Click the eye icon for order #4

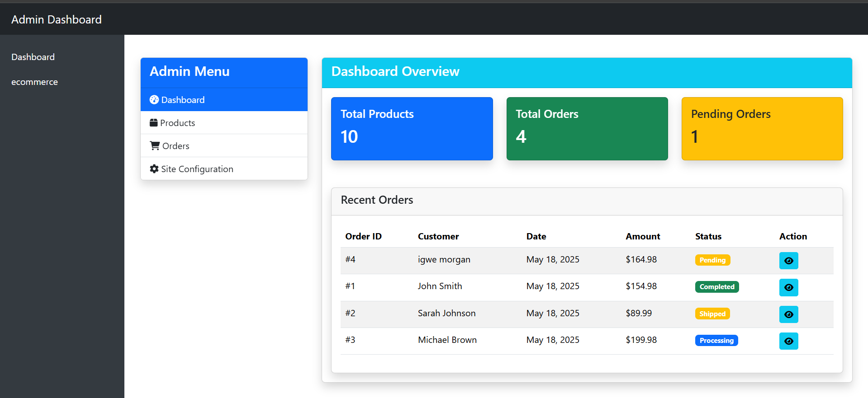pyautogui.click(x=788, y=261)
